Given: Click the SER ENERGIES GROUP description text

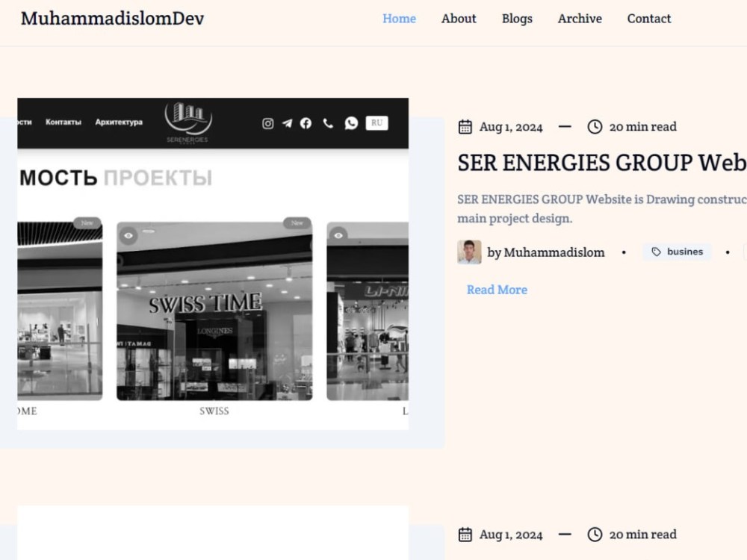Looking at the screenshot, I should [x=602, y=208].
